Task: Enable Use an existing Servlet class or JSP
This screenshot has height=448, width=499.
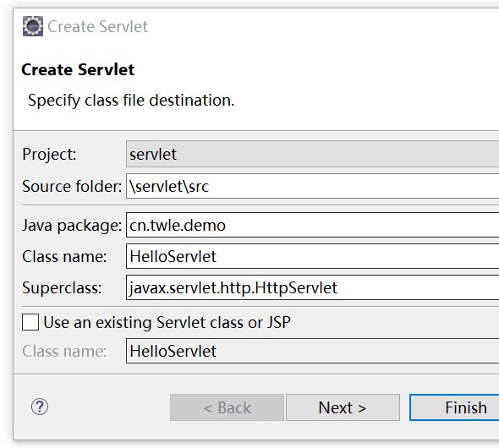Action: click(30, 322)
